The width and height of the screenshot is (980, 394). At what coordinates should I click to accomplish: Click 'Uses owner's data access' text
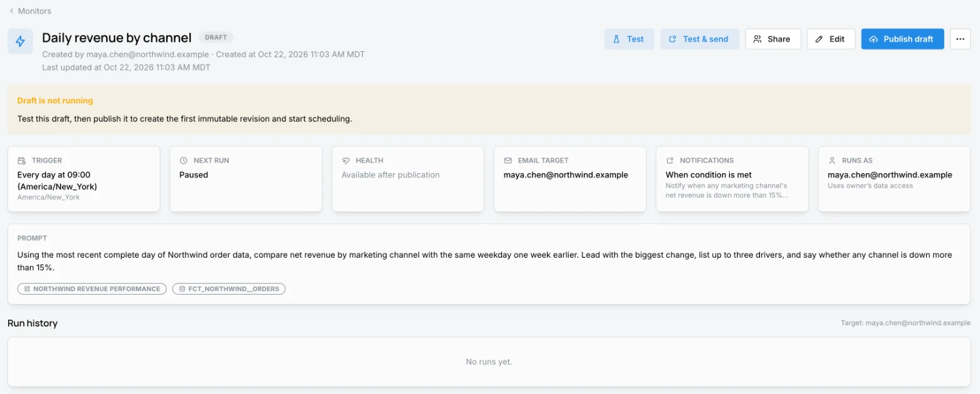871,186
